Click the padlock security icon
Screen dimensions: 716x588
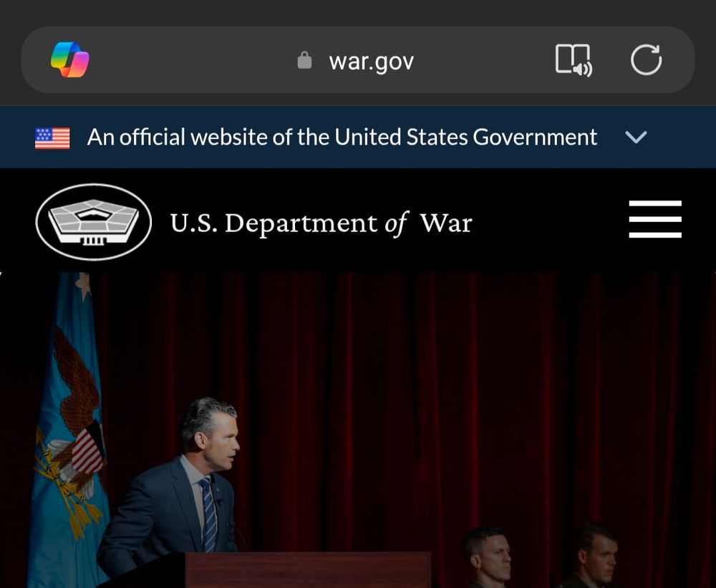(x=304, y=60)
